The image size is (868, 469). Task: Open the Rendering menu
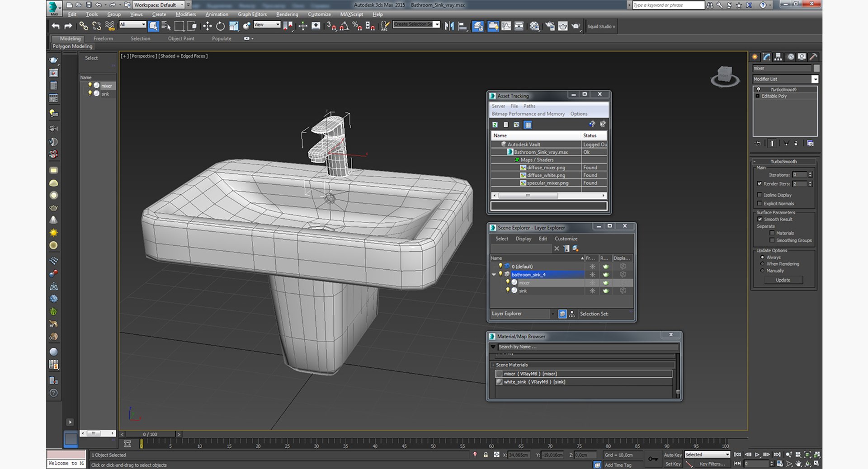pos(287,14)
